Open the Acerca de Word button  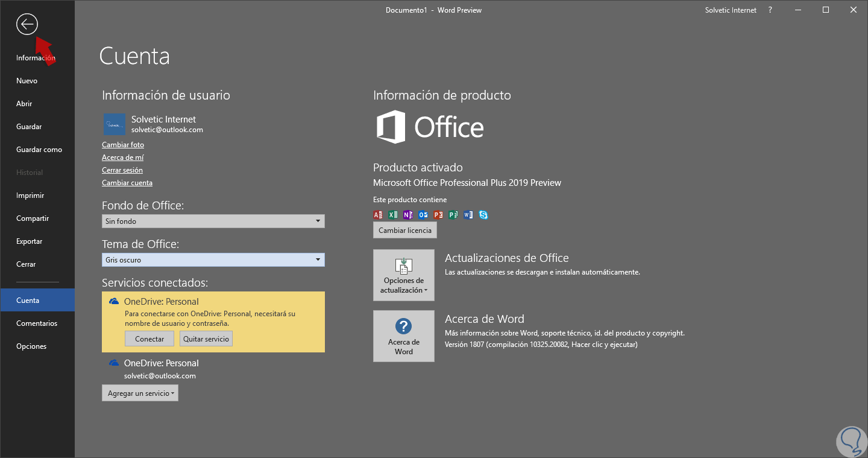click(x=404, y=336)
